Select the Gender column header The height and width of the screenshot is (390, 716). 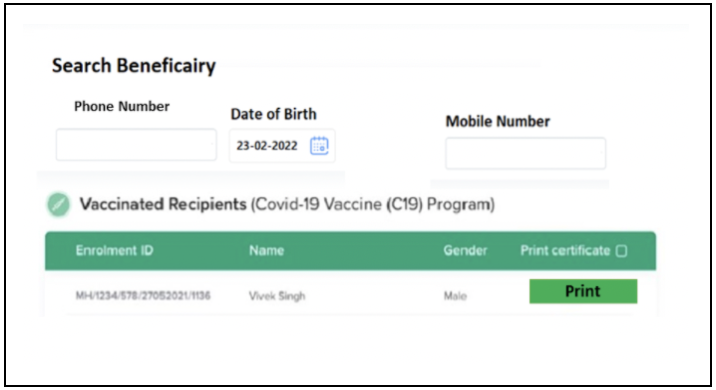(465, 250)
